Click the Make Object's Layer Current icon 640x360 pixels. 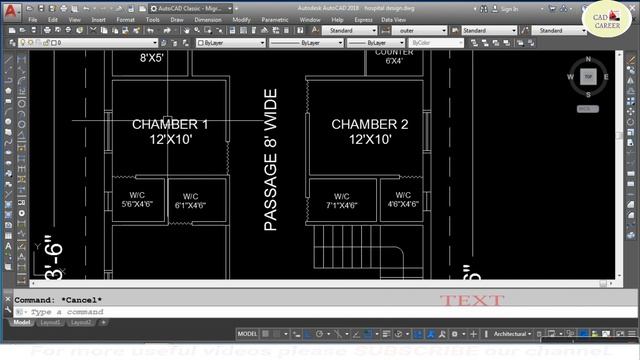point(163,42)
